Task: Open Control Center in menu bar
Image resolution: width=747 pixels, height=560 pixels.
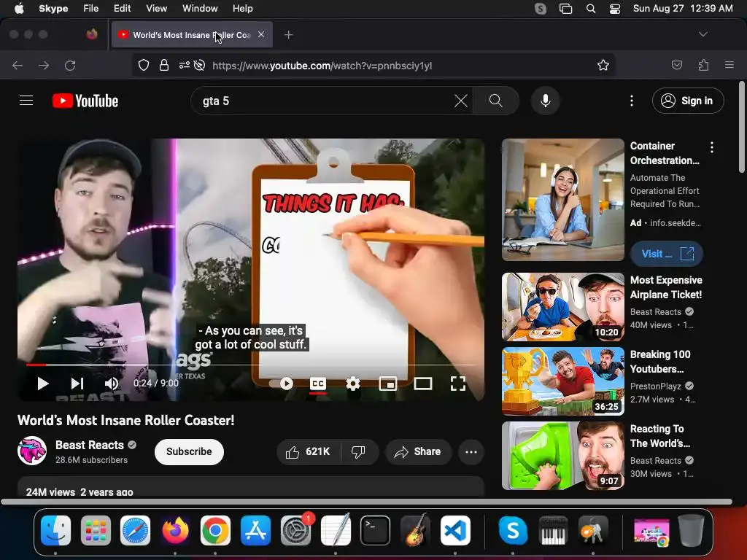Action: coord(615,9)
